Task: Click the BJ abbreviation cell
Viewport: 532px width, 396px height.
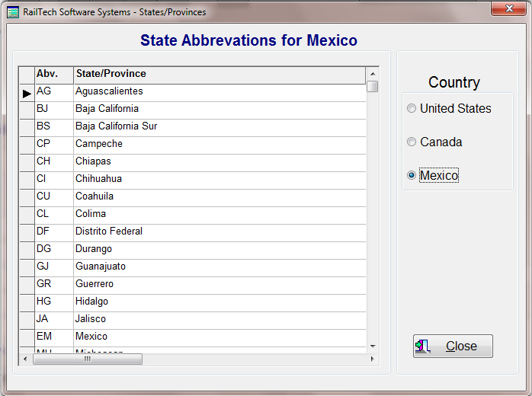Action: (x=54, y=110)
